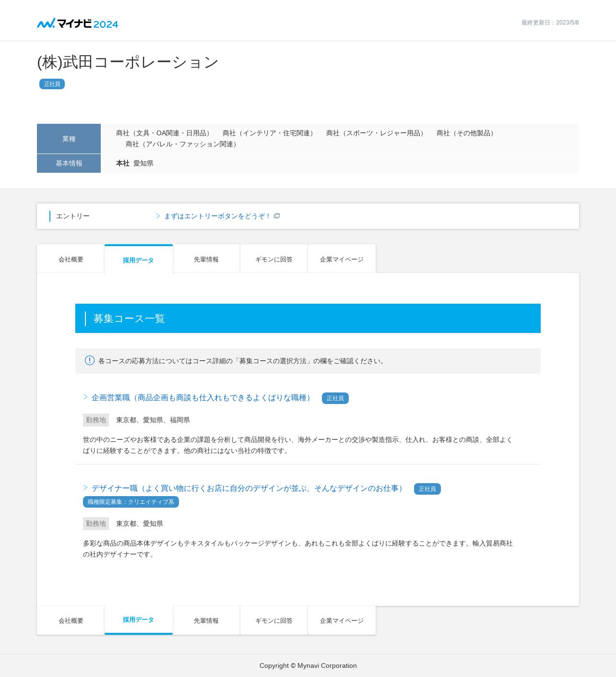Click 商社（スポーツ・レジャー用品） industry text

pyautogui.click(x=376, y=133)
